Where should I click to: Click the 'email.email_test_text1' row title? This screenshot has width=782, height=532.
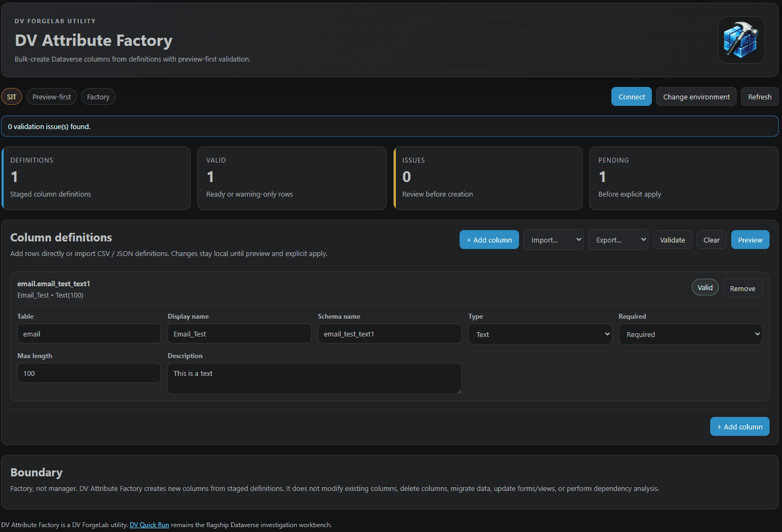pos(53,284)
